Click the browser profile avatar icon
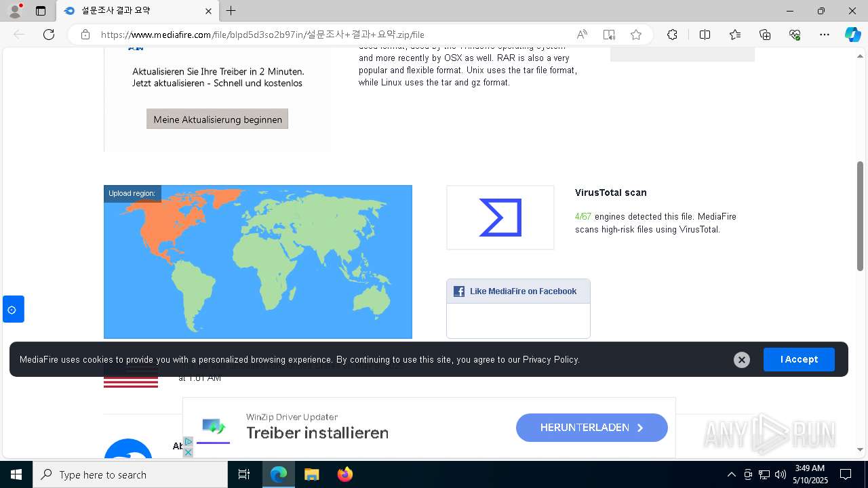The width and height of the screenshot is (868, 488). click(x=14, y=11)
